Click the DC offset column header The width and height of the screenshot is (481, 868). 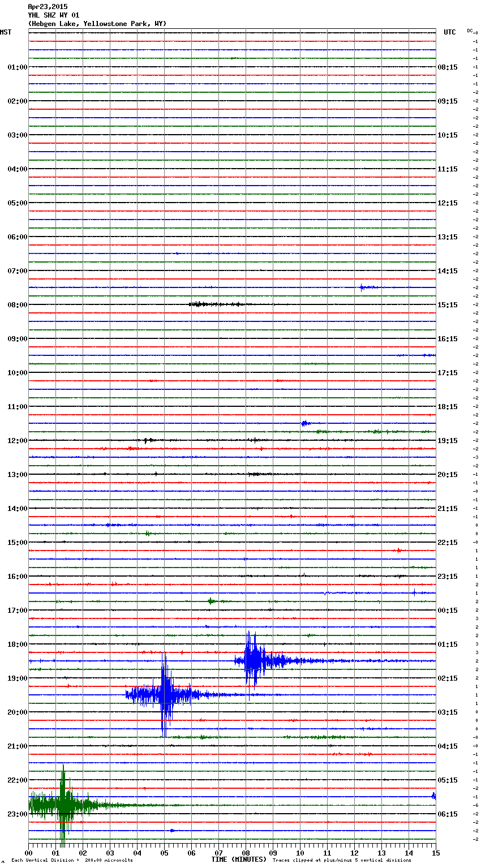pyautogui.click(x=470, y=31)
